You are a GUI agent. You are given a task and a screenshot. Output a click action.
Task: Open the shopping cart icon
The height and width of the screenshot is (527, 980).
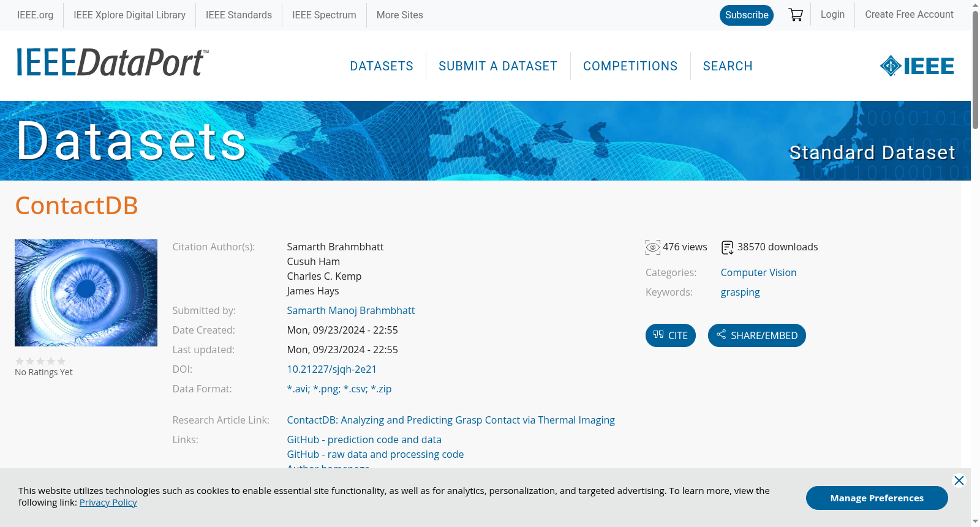coord(796,15)
